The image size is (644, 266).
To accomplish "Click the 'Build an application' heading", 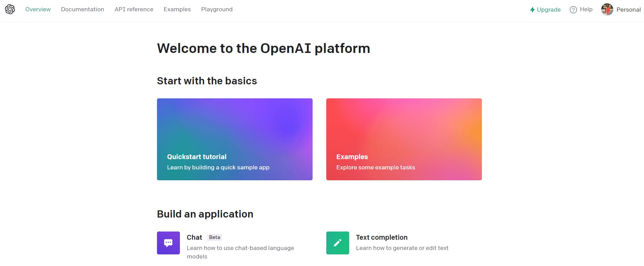I will pos(205,214).
